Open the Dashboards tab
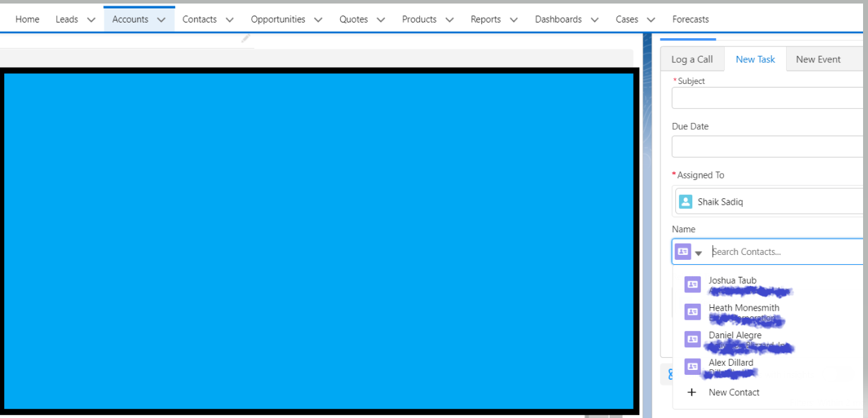Screen dimensions: 868x418 click(x=558, y=19)
